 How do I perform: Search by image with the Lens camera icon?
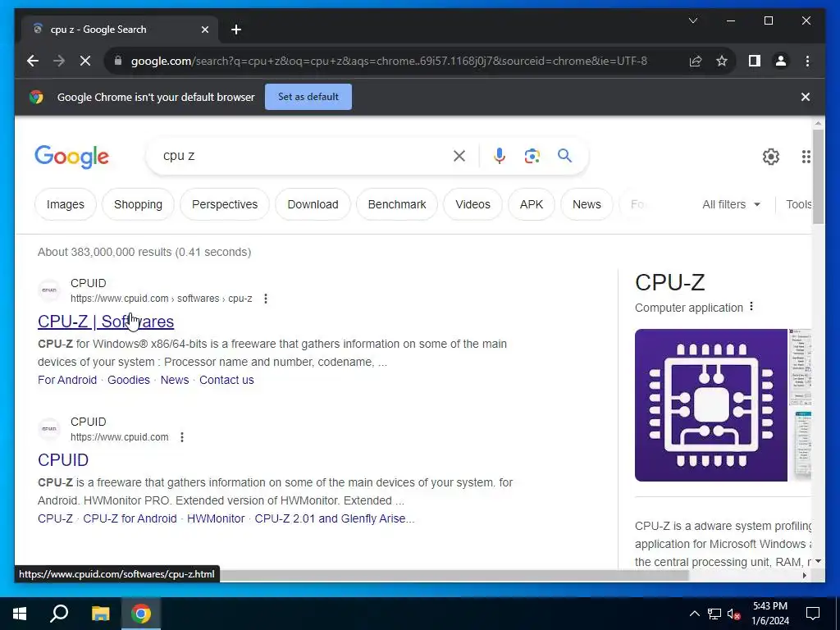pyautogui.click(x=532, y=156)
